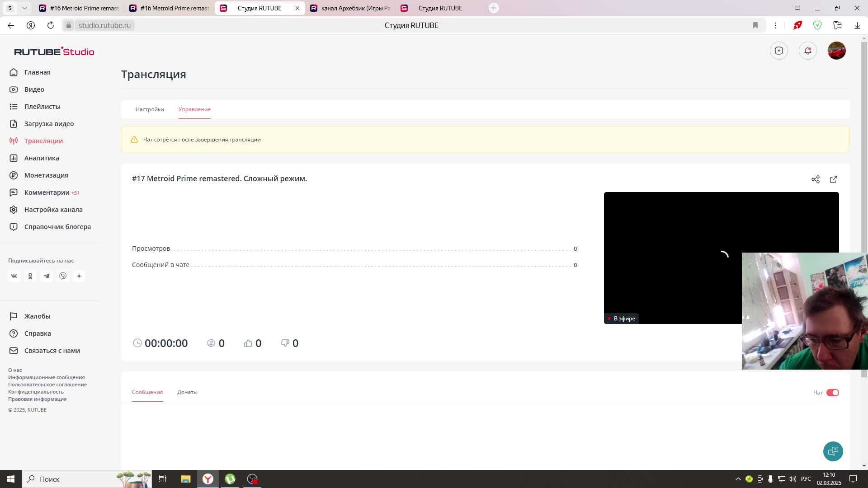
Task: Adjust the system volume speaker icon
Action: [792, 479]
